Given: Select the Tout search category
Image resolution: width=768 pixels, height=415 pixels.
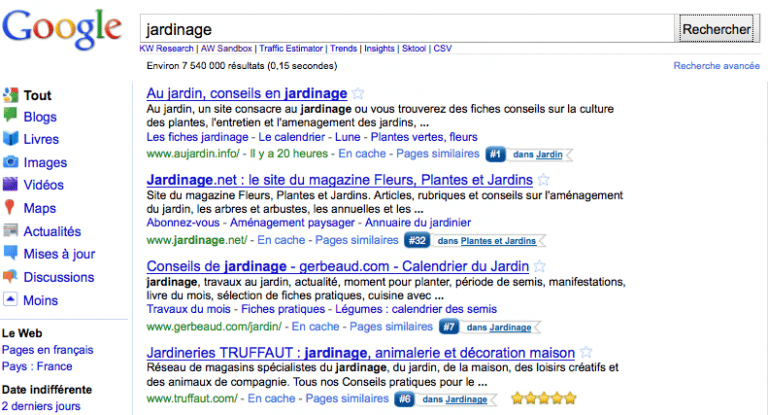Looking at the screenshot, I should click(38, 95).
